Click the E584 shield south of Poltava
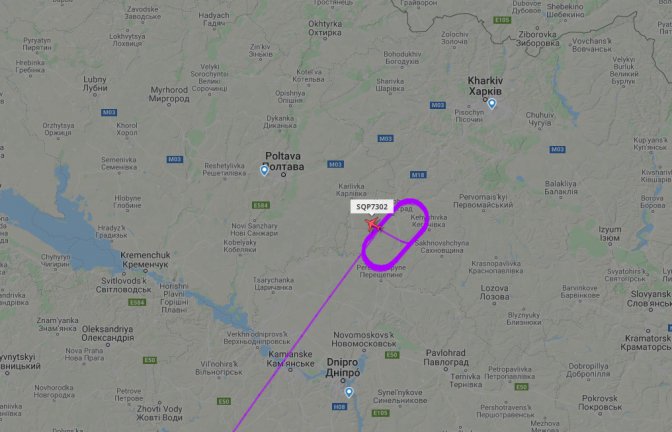Viewport: 672px width, 432px height. [261, 205]
